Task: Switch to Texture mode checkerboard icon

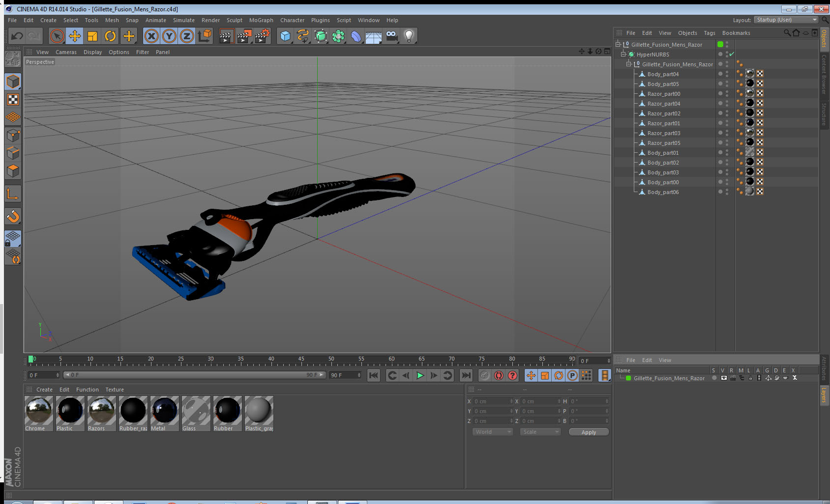Action: [13, 100]
